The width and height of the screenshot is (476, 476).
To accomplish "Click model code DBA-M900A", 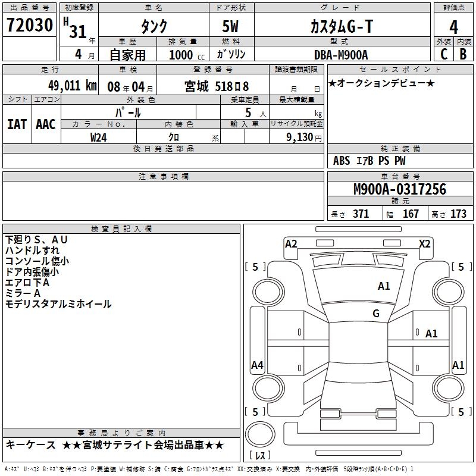I will 341,55.
